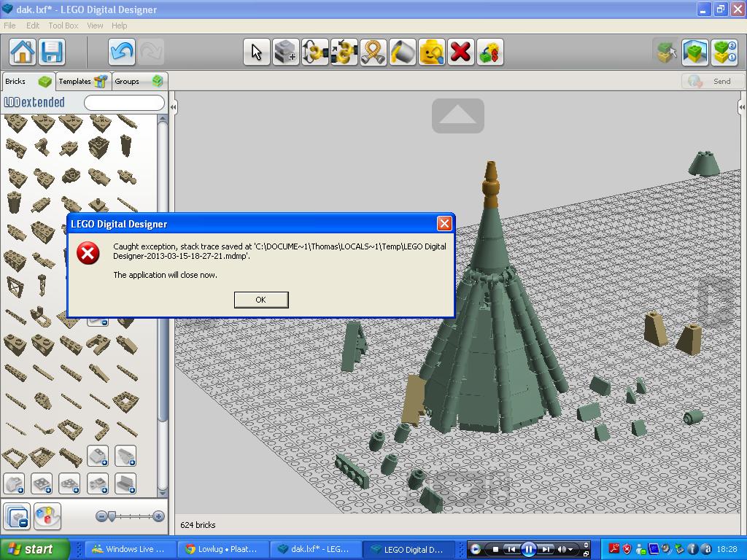Click the brick price icon in toolbar
Viewport: 747px width, 560px height.
(490, 52)
